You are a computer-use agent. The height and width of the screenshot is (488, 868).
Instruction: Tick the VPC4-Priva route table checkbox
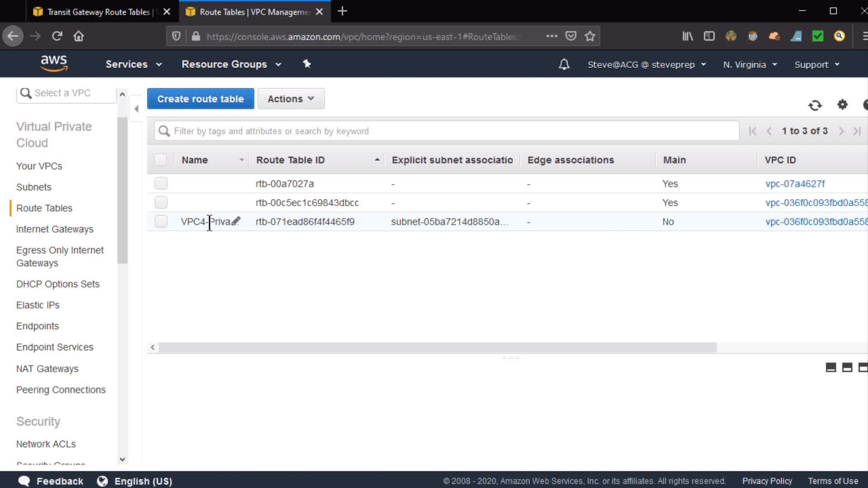161,221
